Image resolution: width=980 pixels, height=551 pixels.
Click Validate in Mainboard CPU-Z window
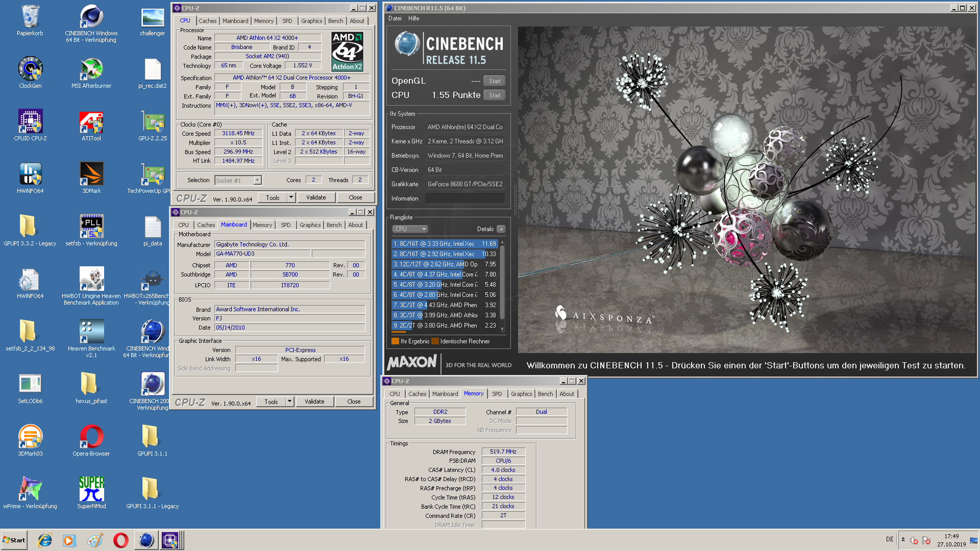[x=314, y=402]
